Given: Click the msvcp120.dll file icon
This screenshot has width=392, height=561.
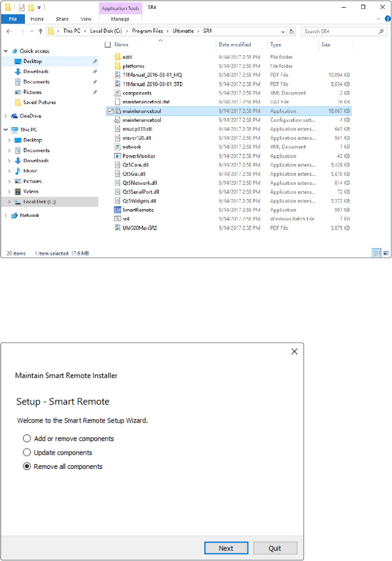Looking at the screenshot, I should tap(118, 129).
